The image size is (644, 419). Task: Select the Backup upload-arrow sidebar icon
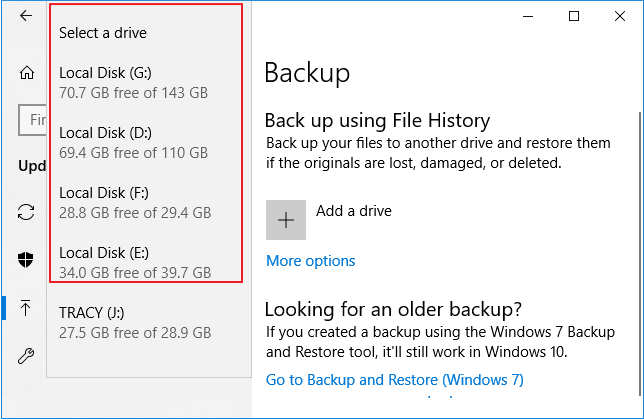(x=25, y=308)
